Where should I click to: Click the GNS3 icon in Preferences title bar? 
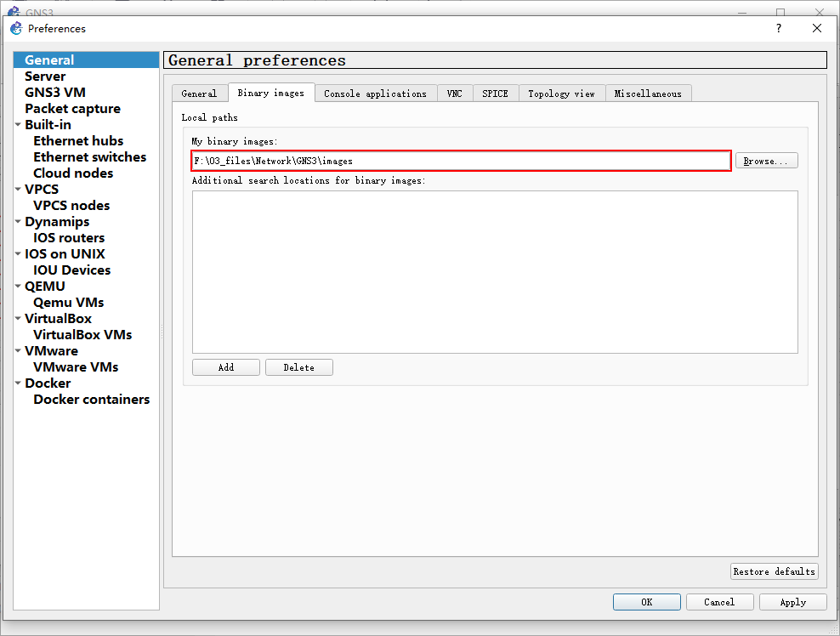16,28
